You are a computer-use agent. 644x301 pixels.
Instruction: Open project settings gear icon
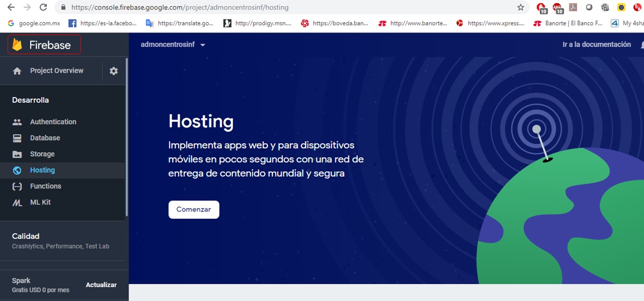pos(114,71)
